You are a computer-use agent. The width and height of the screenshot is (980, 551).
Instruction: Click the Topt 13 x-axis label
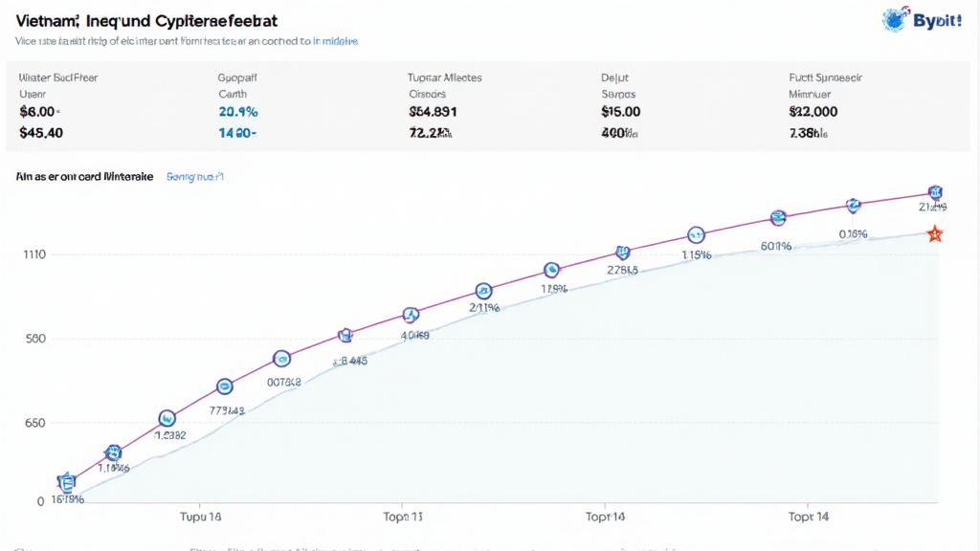(403, 518)
